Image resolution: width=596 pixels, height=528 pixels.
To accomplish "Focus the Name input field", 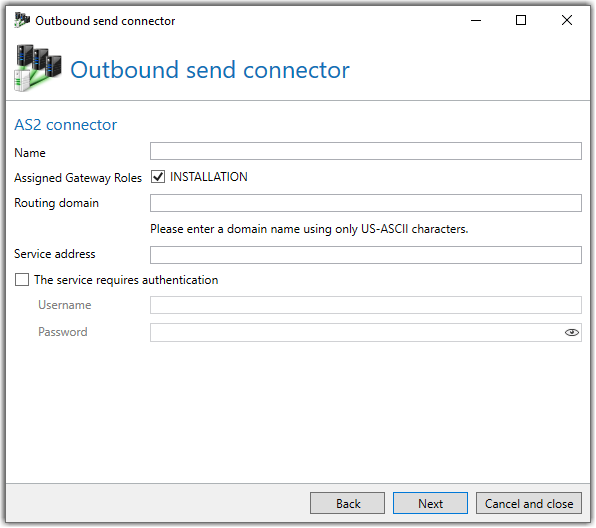I will [366, 151].
